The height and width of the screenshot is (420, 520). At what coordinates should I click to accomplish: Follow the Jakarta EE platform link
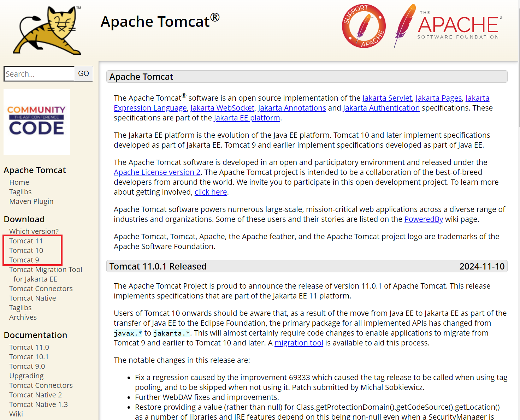(247, 118)
